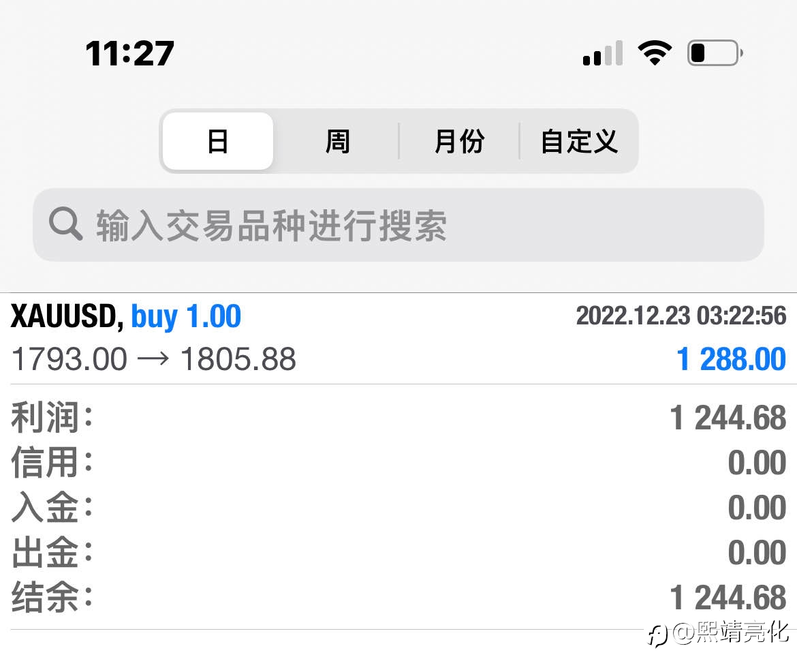Tap the 入金 (deposit) label

tap(52, 507)
